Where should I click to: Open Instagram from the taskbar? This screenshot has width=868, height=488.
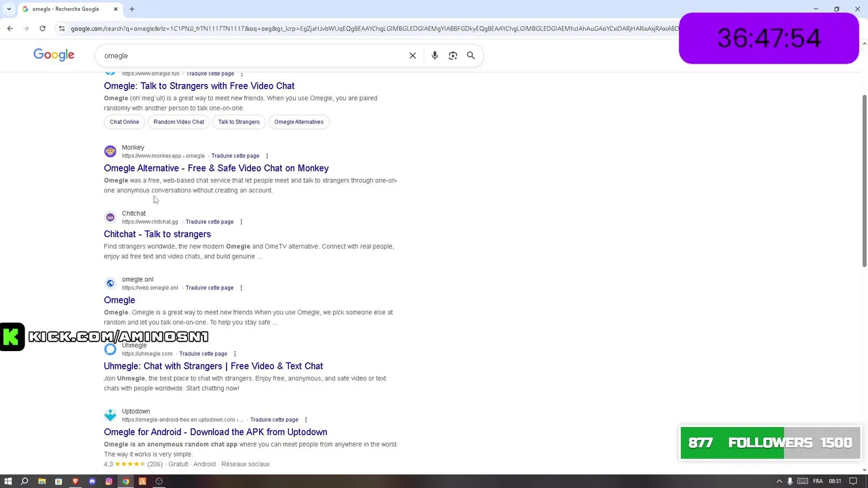point(108,481)
